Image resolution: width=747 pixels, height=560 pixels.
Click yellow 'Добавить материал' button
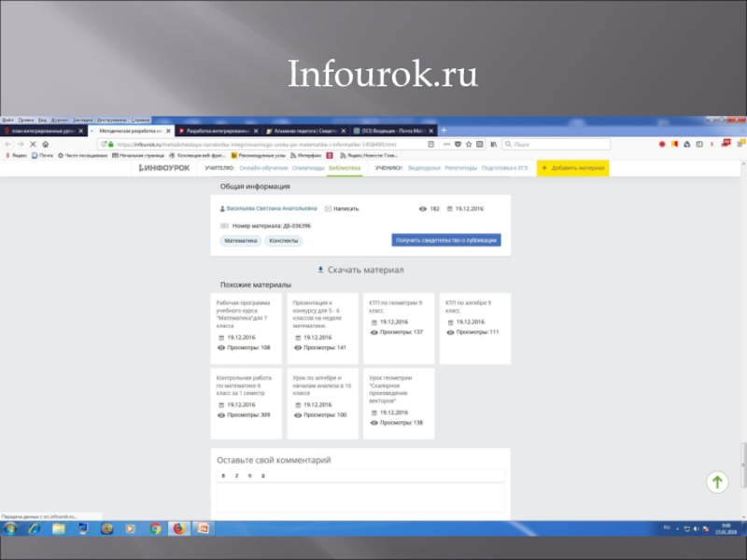(x=572, y=168)
